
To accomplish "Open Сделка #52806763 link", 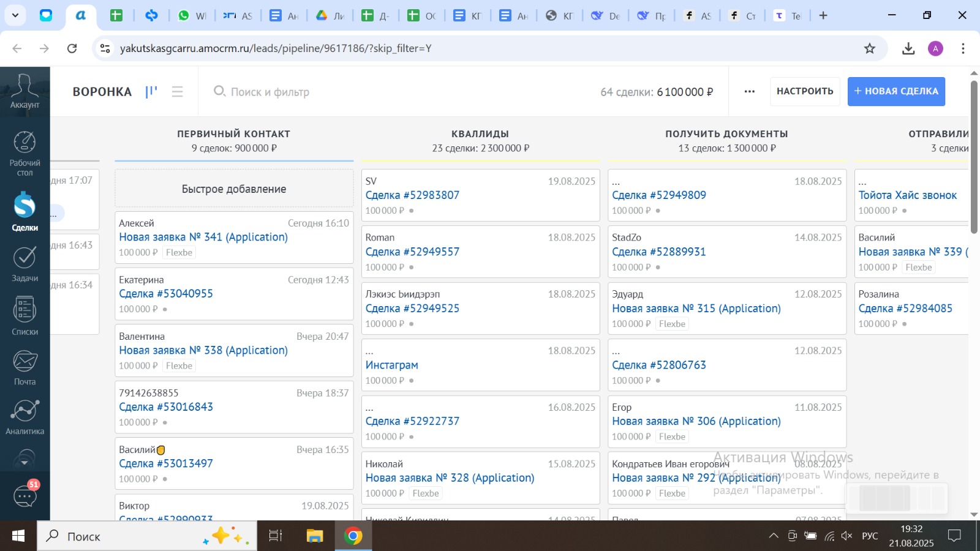I will point(659,365).
